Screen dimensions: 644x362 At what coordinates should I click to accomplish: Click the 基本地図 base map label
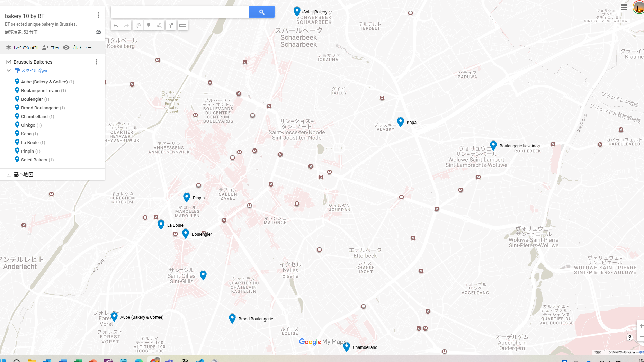pos(24,174)
